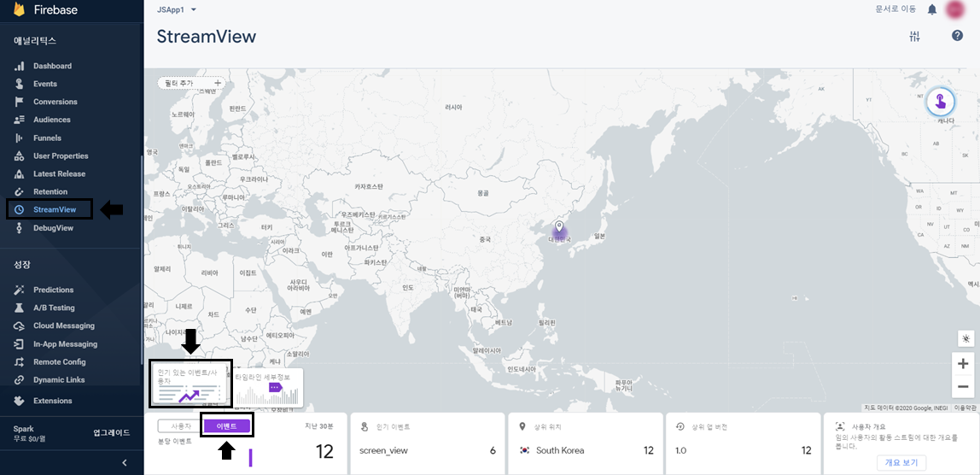Select User Properties in the sidebar

point(61,155)
